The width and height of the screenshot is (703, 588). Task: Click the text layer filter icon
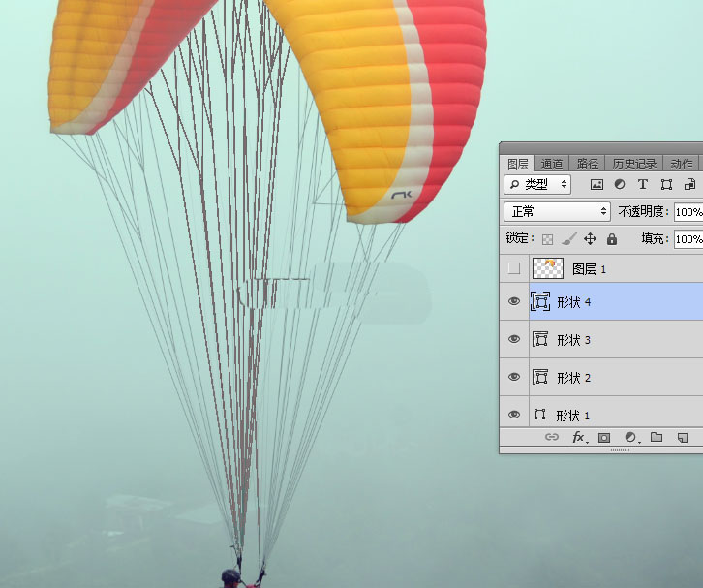pyautogui.click(x=643, y=184)
